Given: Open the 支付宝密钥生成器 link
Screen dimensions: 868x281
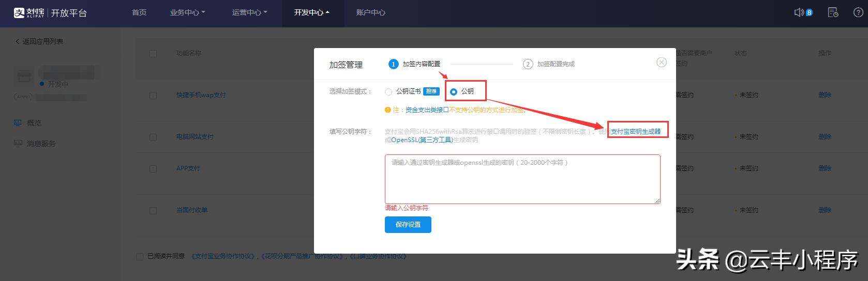Looking at the screenshot, I should [636, 132].
